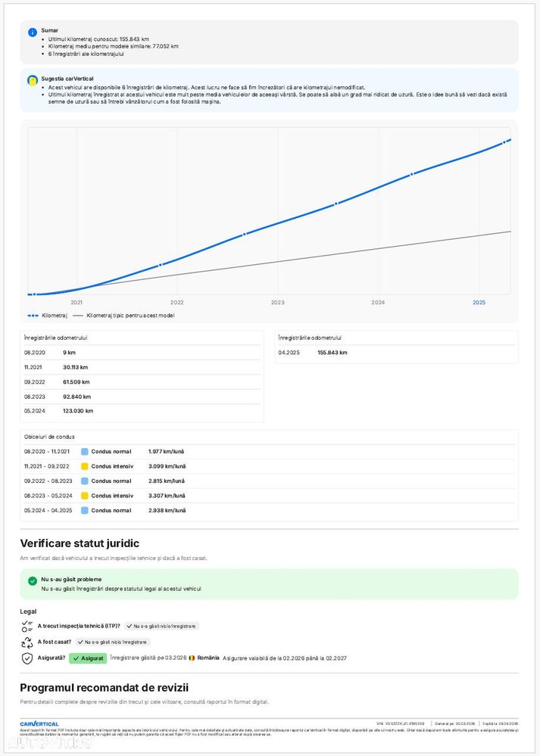Select the last mileage data point after 2025

504,142
